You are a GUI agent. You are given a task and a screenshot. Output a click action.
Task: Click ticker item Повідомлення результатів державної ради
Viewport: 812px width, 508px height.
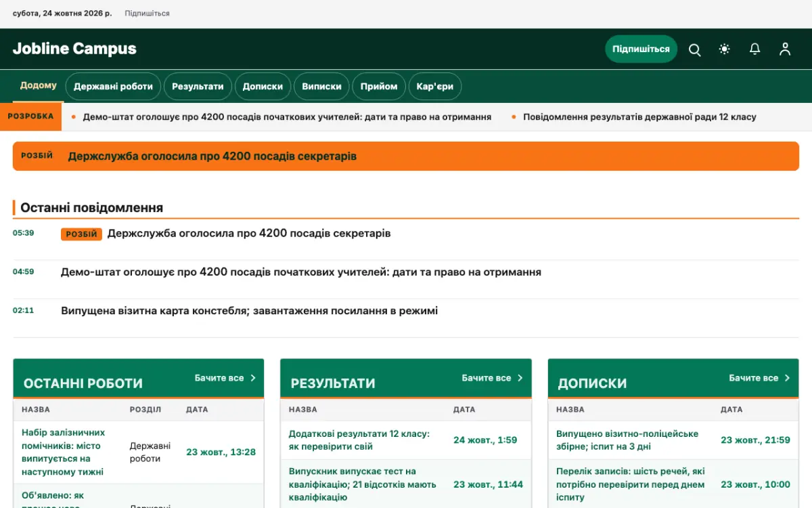639,117
